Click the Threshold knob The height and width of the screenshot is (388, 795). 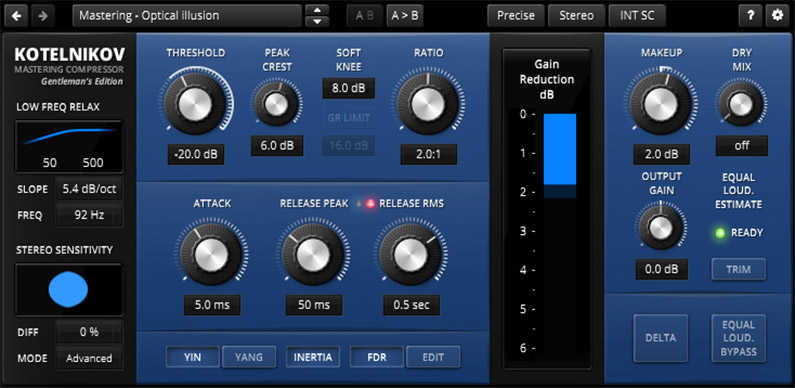[195, 104]
